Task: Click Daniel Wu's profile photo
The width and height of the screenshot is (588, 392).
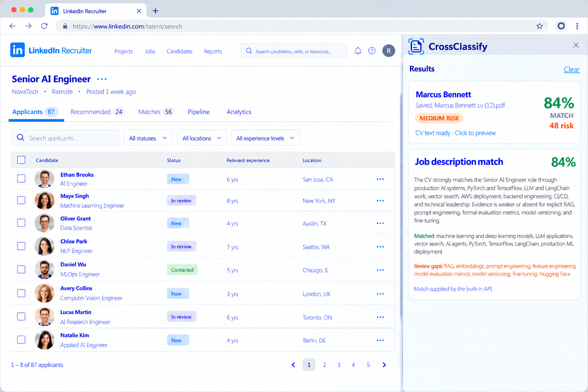Action: (x=44, y=269)
